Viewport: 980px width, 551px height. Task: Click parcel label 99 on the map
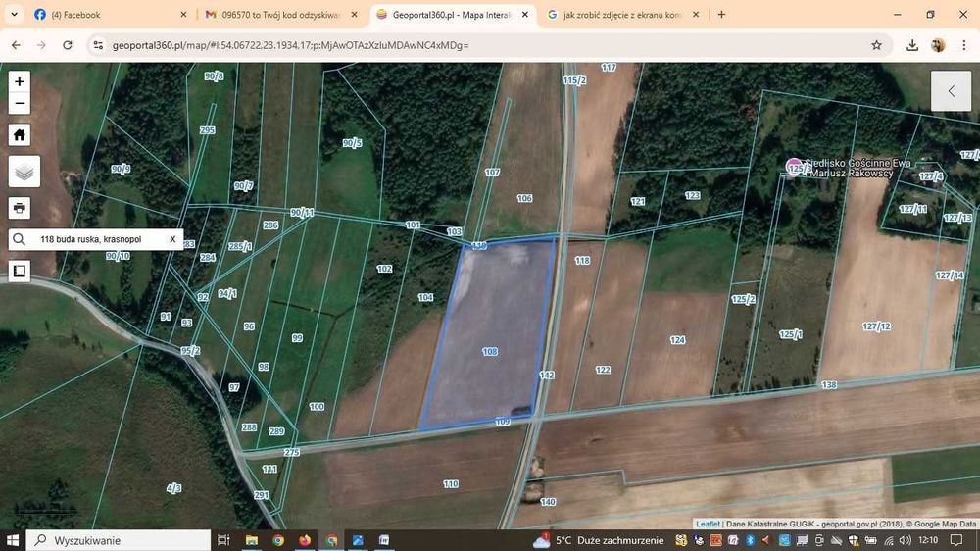(297, 337)
